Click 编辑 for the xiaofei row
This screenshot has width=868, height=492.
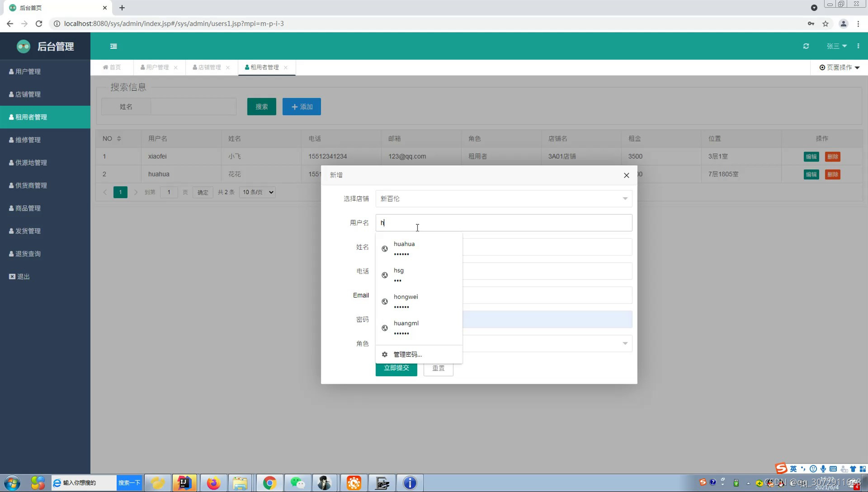811,156
